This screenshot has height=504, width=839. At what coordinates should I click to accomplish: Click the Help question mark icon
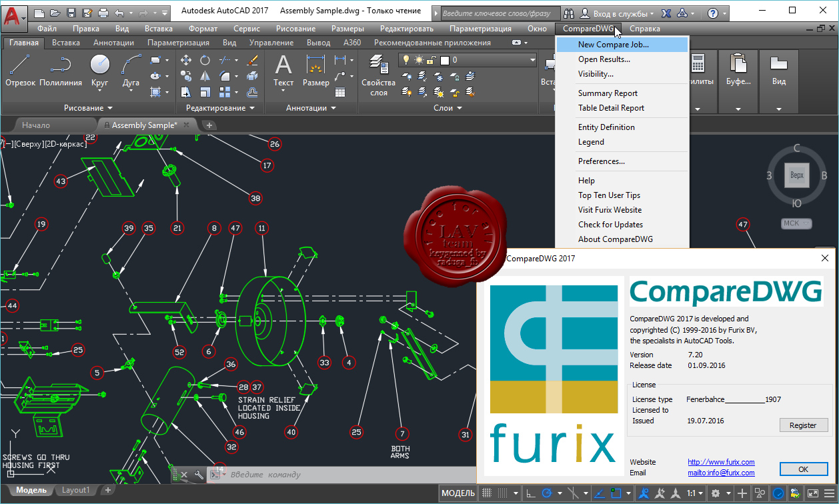713,13
